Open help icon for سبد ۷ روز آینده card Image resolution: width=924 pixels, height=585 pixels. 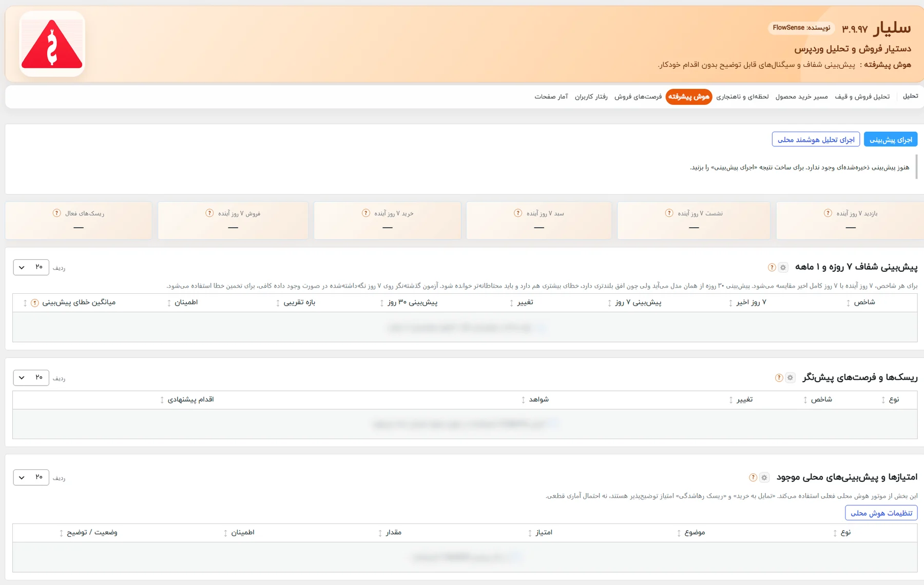tap(518, 213)
